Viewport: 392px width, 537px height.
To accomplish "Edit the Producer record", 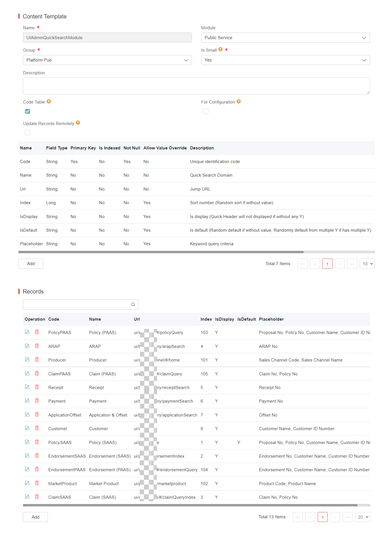I will [27, 360].
